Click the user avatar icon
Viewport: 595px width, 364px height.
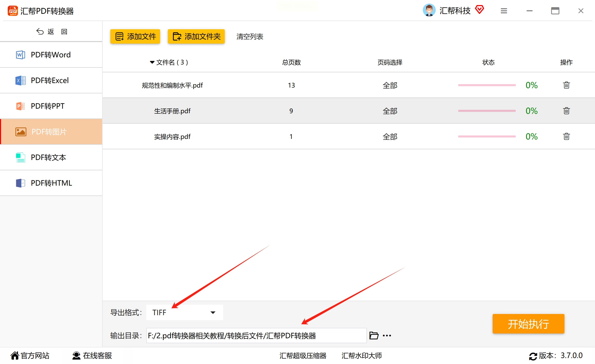(x=429, y=10)
